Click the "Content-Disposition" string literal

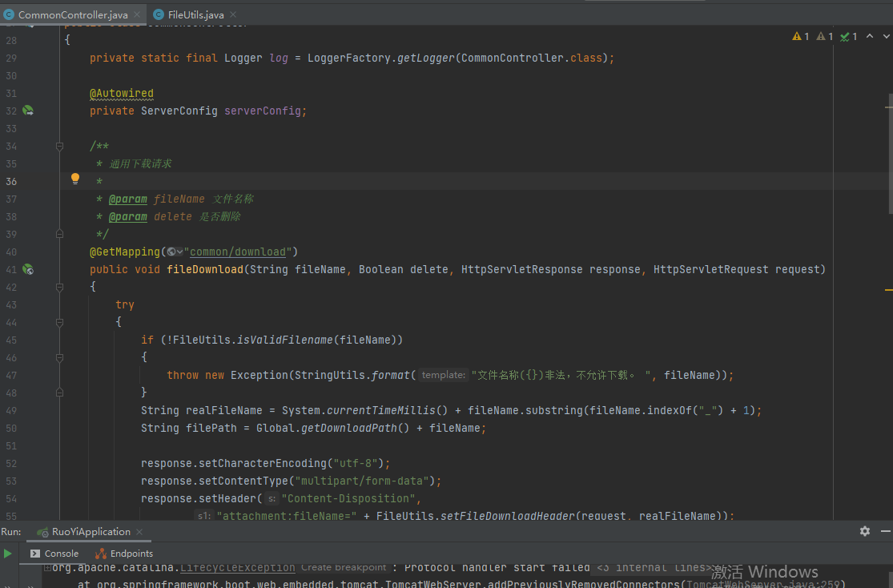click(348, 498)
